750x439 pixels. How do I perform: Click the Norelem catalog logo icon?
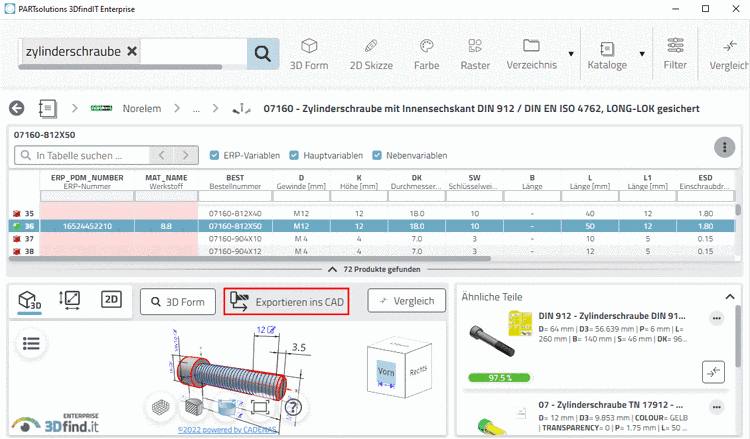(x=101, y=109)
